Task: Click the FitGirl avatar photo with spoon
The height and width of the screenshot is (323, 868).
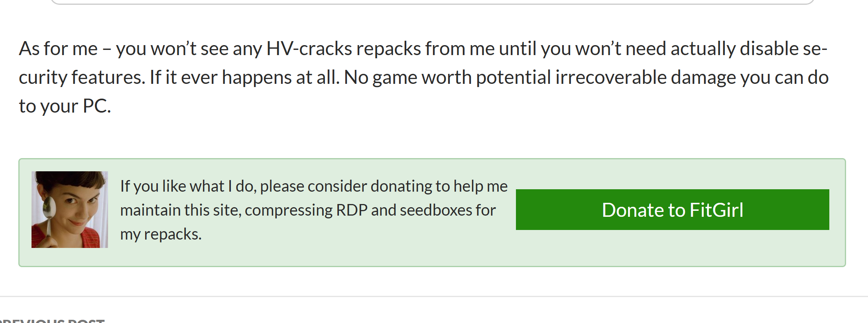Action: [x=70, y=210]
